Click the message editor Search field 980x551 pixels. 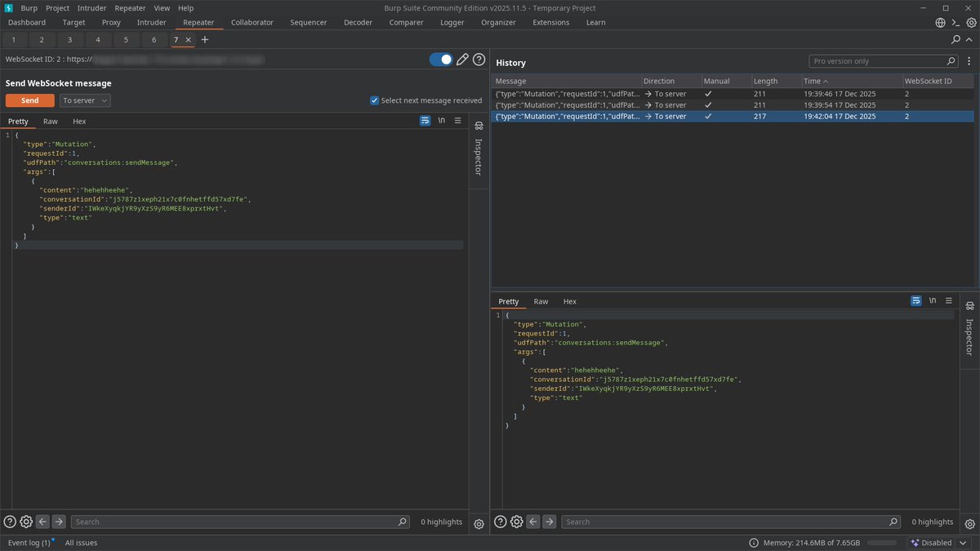(x=240, y=522)
